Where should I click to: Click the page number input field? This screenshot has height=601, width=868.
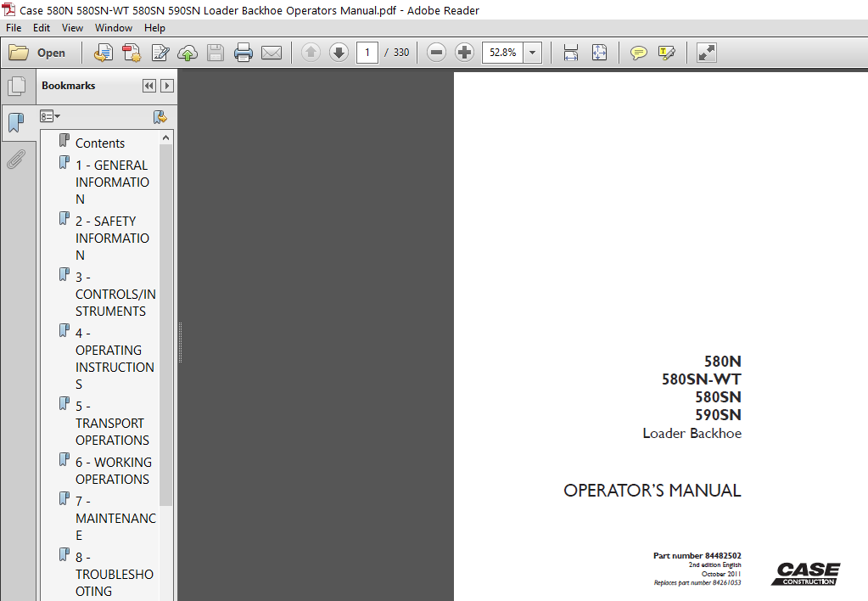(367, 53)
